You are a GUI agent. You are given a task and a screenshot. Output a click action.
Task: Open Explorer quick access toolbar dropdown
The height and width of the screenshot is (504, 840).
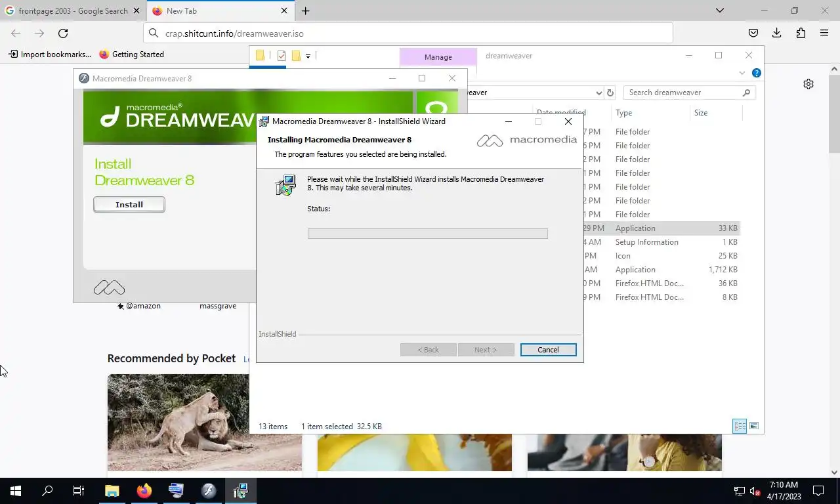pyautogui.click(x=308, y=56)
